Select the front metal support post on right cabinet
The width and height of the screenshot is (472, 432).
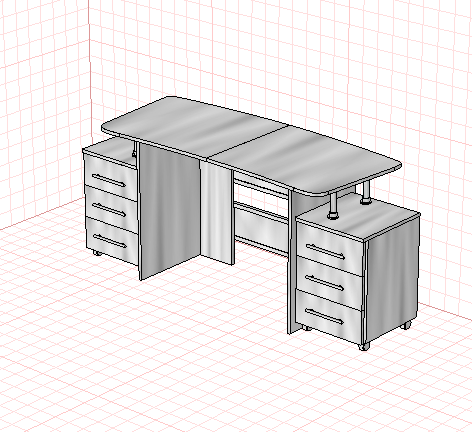point(332,206)
